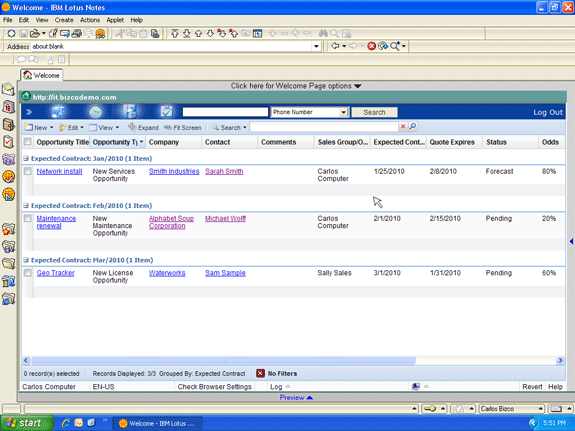
Task: Click the clock icon in blue bar
Action: click(95, 112)
